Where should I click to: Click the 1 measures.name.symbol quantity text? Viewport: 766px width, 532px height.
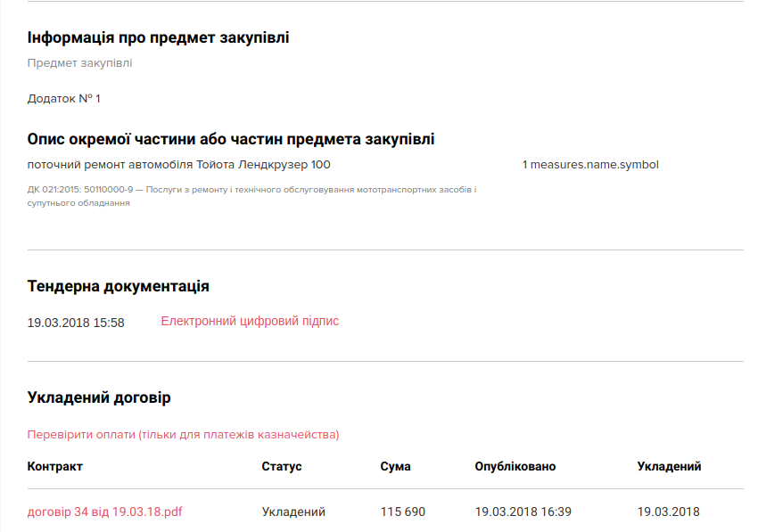(x=589, y=165)
